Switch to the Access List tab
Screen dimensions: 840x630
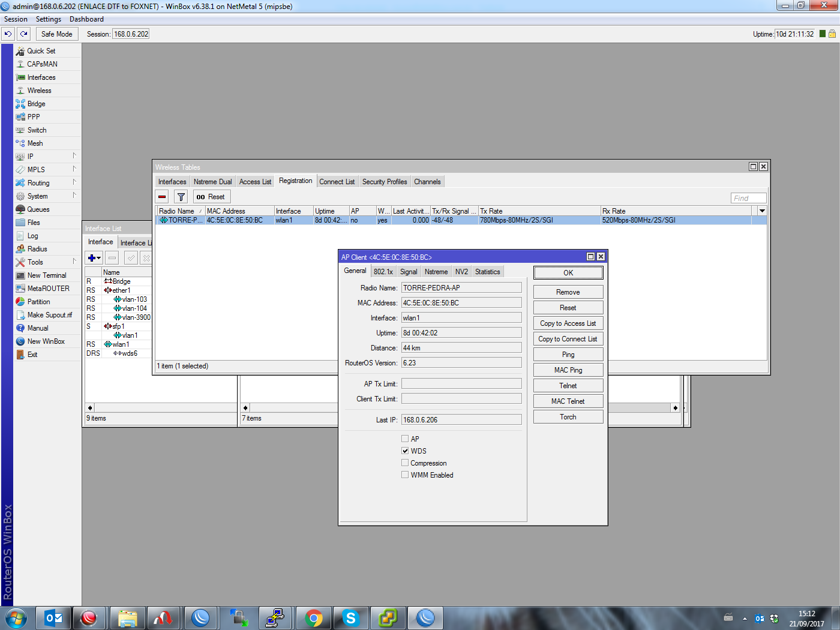[x=255, y=182]
